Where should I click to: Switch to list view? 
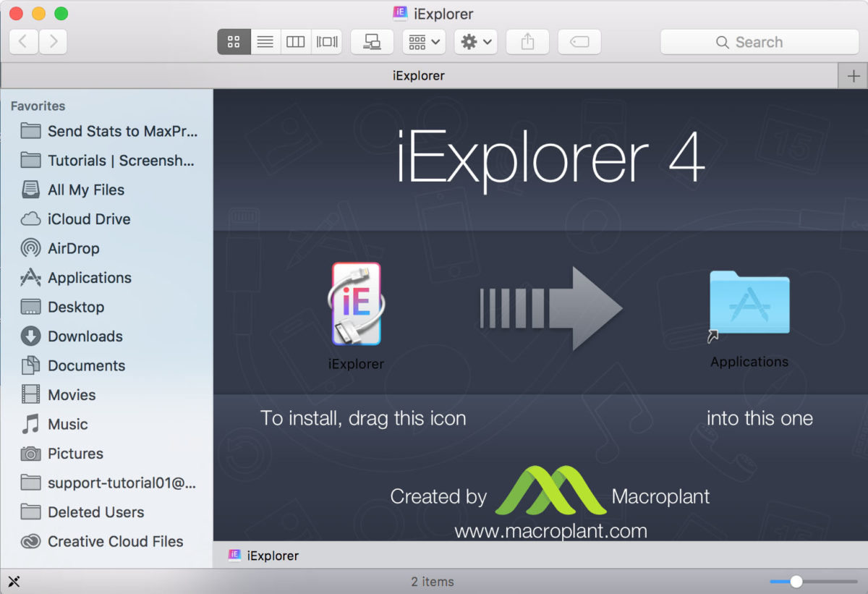point(265,42)
